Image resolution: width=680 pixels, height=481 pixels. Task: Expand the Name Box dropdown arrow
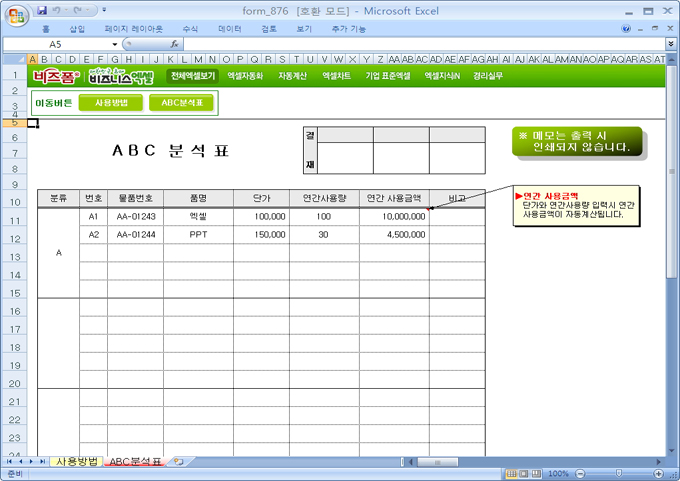(x=115, y=45)
